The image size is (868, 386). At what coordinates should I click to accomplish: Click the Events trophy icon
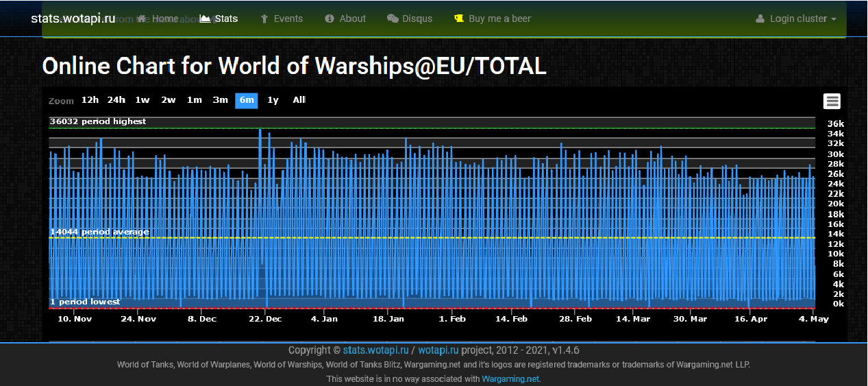pyautogui.click(x=264, y=19)
